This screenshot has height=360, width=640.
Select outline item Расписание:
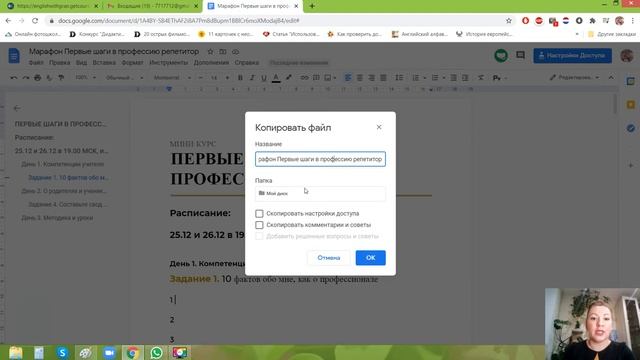point(34,138)
